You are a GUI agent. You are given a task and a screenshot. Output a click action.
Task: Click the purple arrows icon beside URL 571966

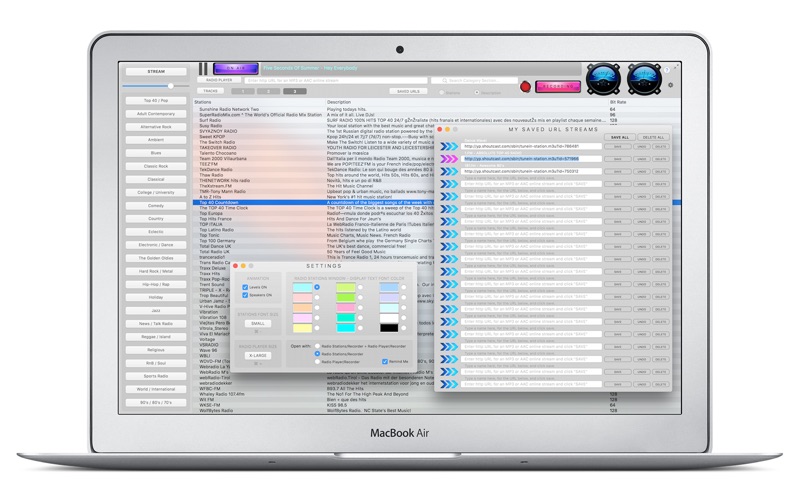(x=449, y=159)
